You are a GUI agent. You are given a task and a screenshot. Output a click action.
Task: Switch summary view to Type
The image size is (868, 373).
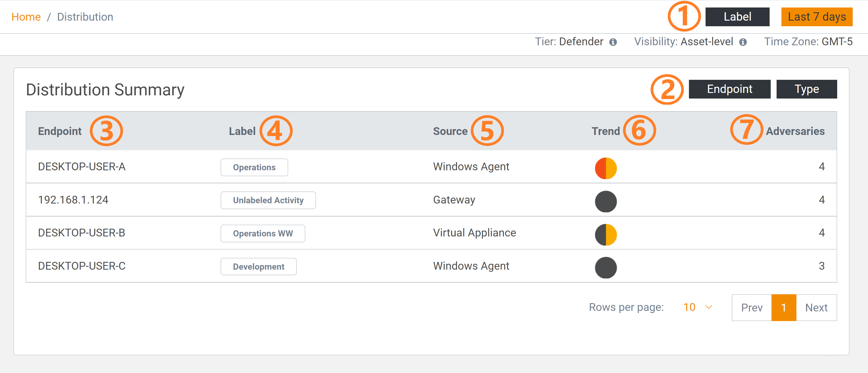pyautogui.click(x=806, y=89)
